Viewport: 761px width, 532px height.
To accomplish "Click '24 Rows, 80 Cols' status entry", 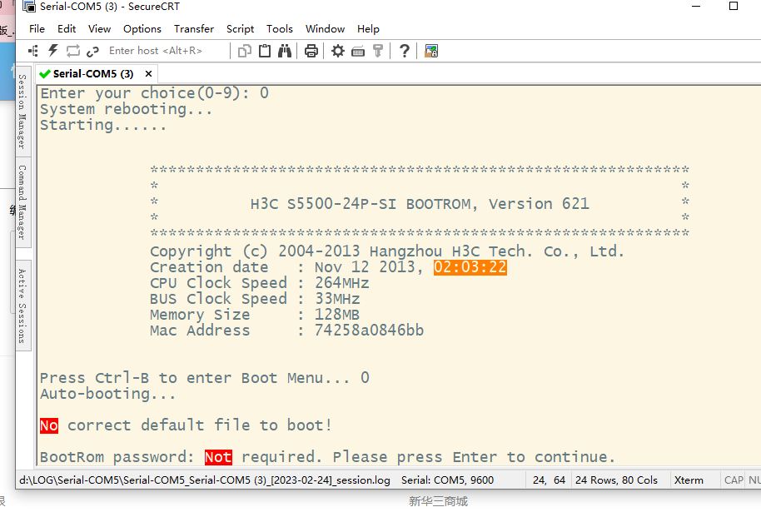I will coord(616,480).
